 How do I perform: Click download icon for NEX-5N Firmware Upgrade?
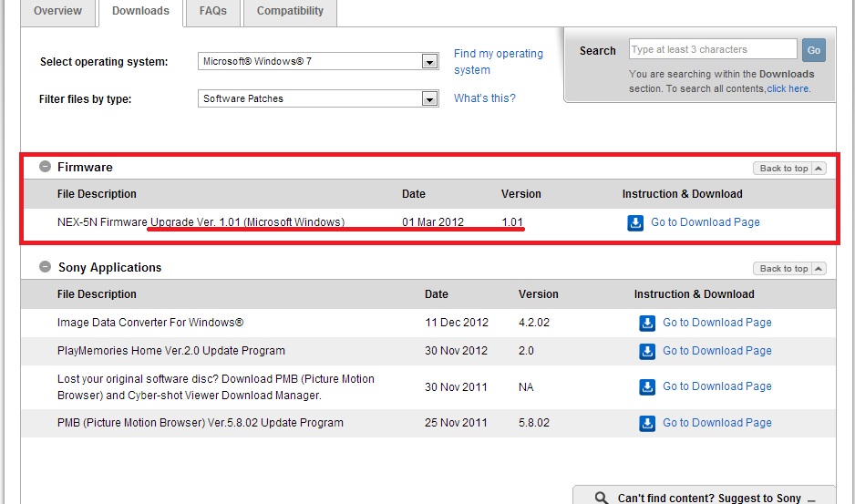(635, 222)
